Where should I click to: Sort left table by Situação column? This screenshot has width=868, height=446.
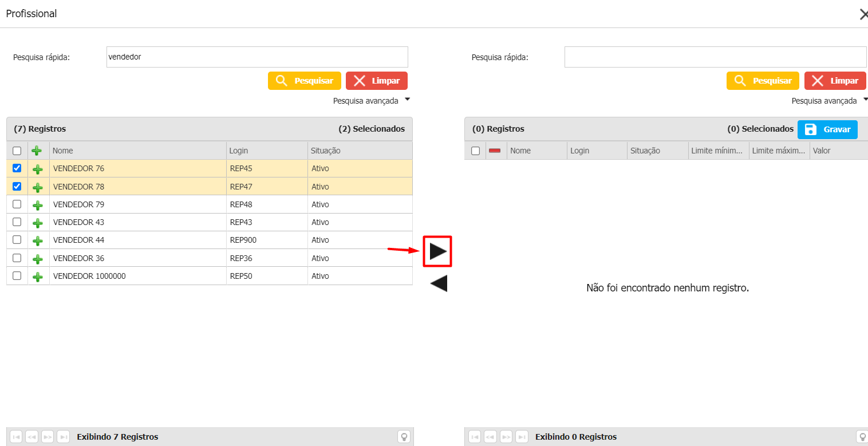(x=360, y=151)
